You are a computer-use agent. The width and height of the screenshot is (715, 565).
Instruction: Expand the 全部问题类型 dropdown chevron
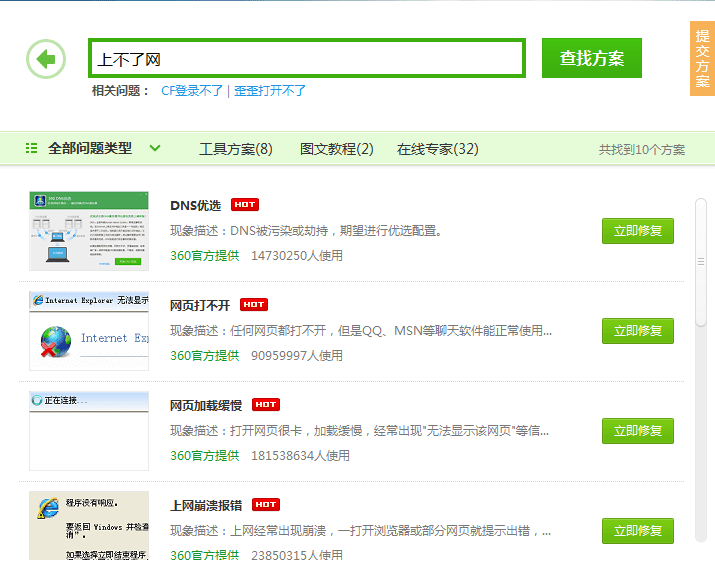click(155, 148)
